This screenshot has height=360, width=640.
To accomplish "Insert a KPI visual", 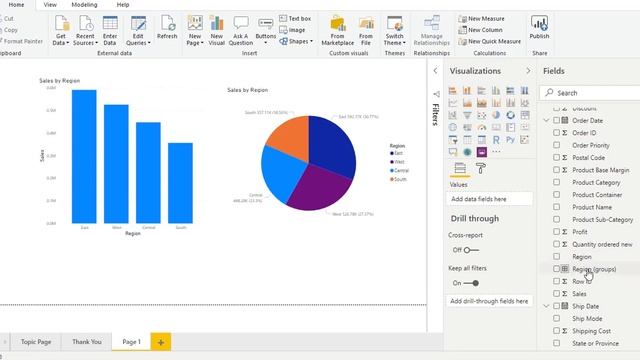I will pos(525,127).
